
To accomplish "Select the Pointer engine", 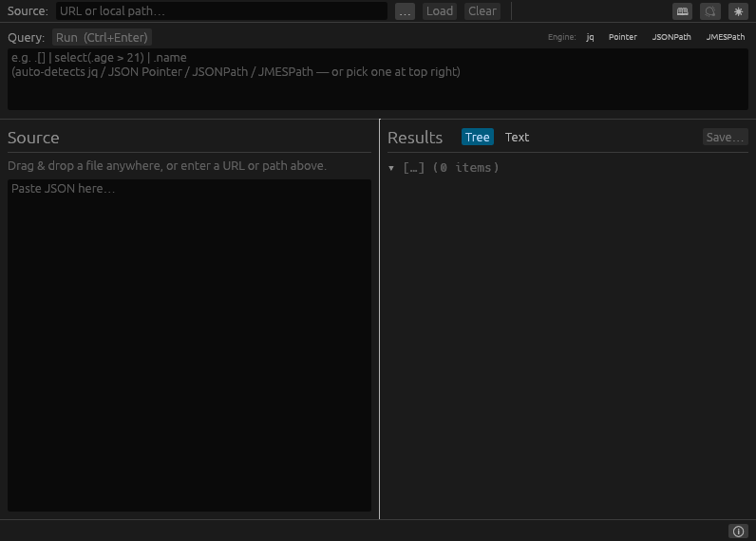I will tap(622, 37).
